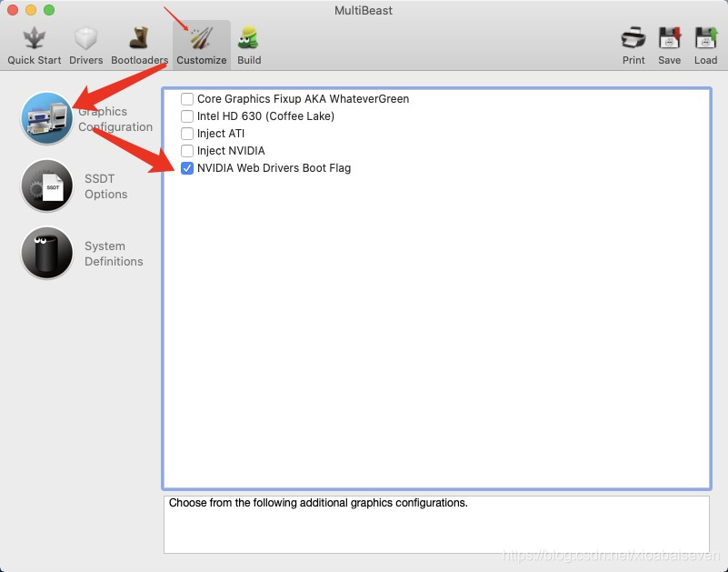The height and width of the screenshot is (572, 728).
Task: Open the Quick Start toolbar icon
Action: [34, 38]
